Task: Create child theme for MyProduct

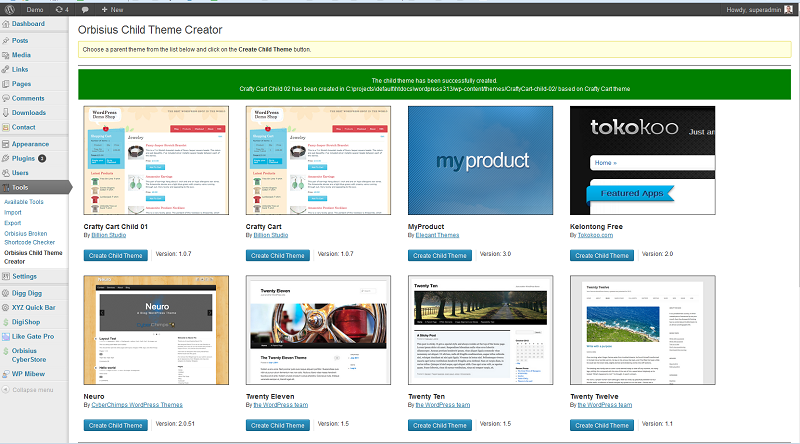Action: click(x=440, y=255)
